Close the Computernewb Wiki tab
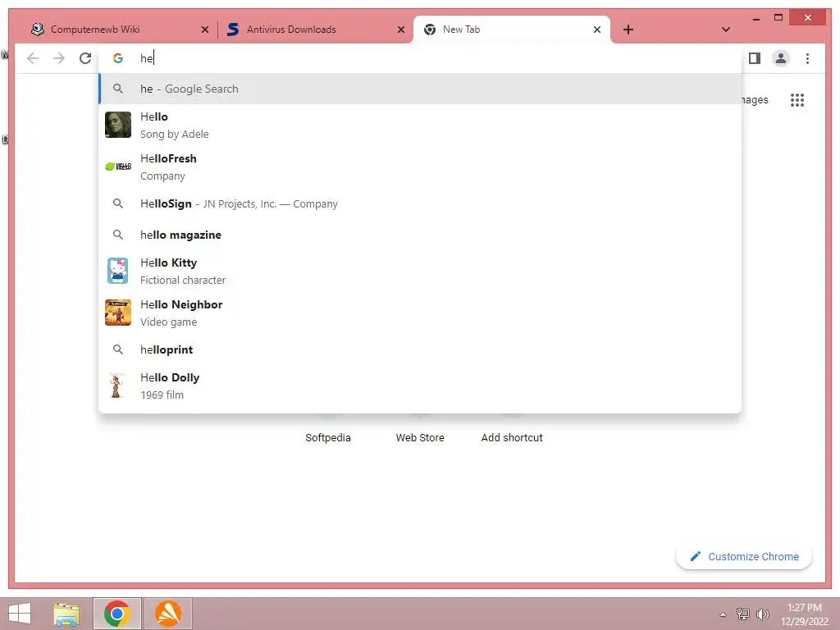 (x=204, y=30)
